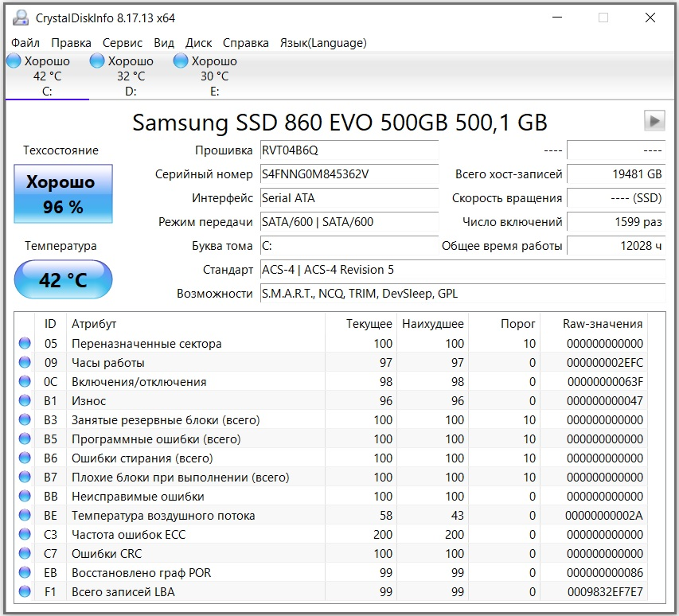Screen dimensions: 679x616
Task: Switch to the D: disk tab
Action: point(131,76)
